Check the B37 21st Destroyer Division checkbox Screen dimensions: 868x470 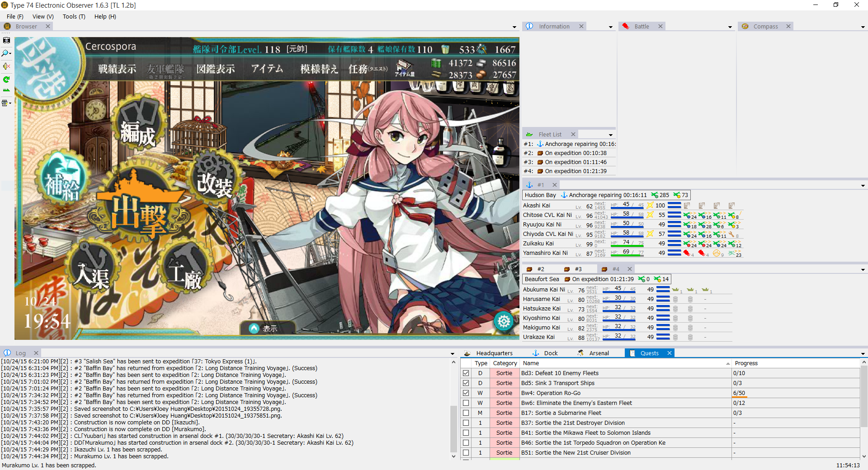click(466, 423)
